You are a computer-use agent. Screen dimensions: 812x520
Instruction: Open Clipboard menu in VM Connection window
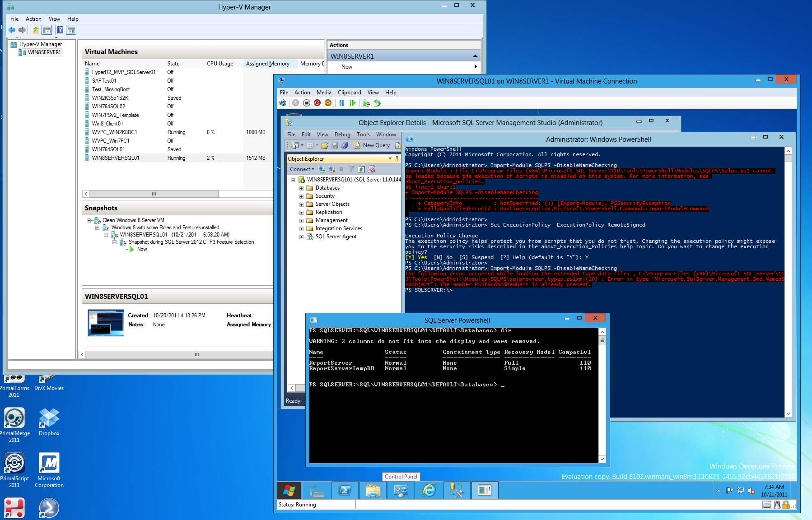(350, 93)
